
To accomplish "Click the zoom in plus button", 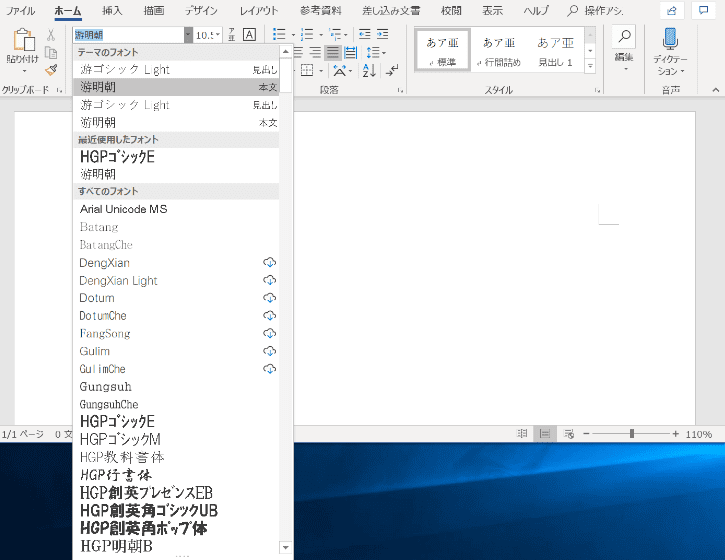I will [x=676, y=434].
